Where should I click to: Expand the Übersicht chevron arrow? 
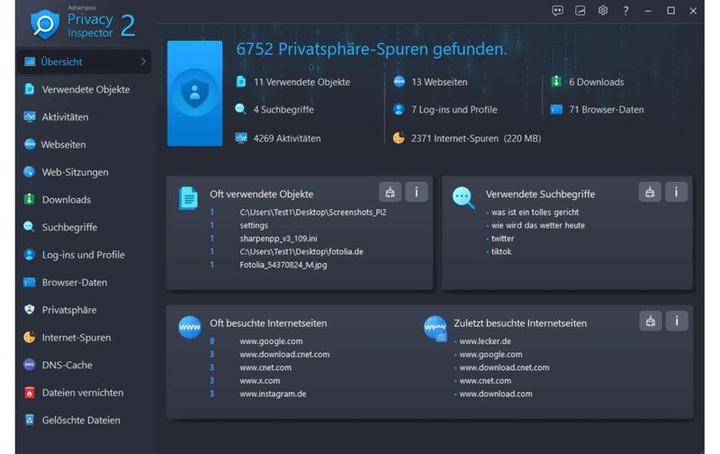(143, 62)
